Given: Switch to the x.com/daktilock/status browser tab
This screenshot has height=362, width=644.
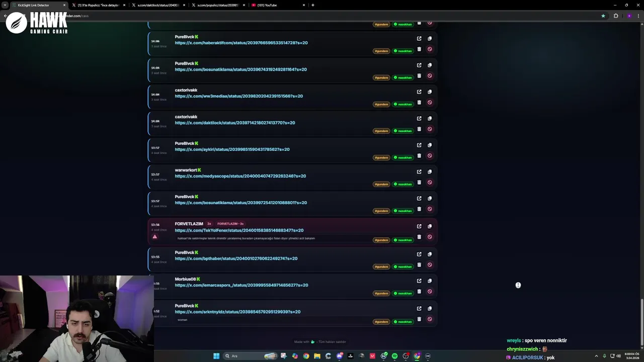Looking at the screenshot, I should 158,5.
